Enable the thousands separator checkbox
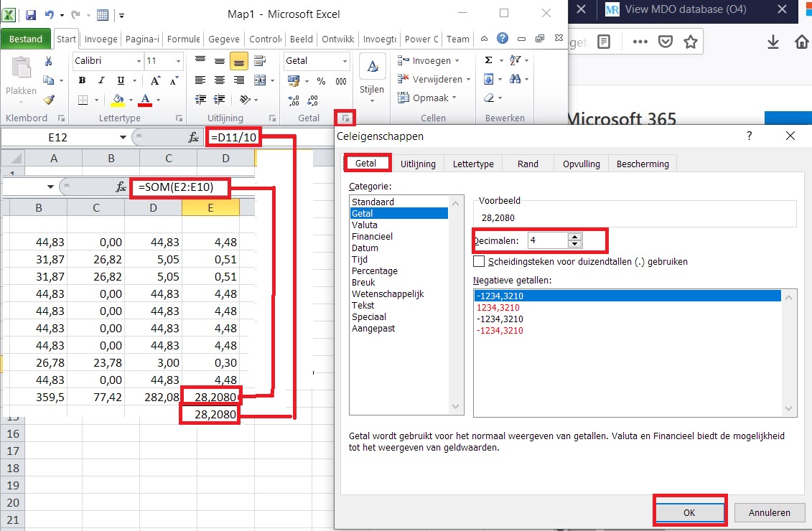The height and width of the screenshot is (531, 812). point(480,262)
